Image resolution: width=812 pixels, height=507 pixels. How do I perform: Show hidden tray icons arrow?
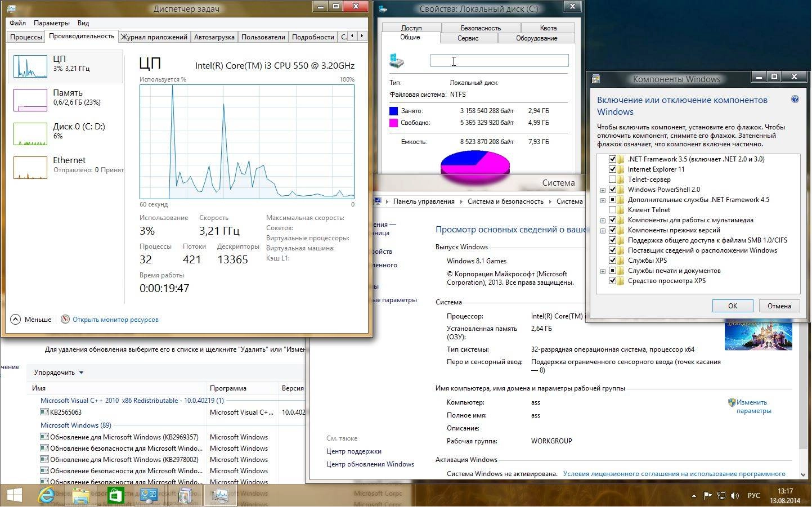point(694,496)
